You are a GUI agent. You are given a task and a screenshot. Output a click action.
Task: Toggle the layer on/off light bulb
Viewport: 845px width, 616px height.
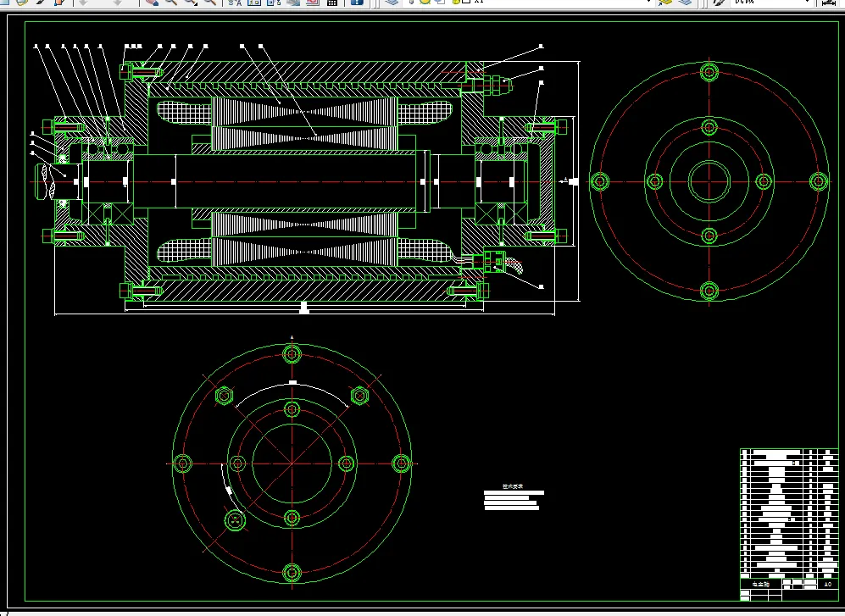coord(409,3)
